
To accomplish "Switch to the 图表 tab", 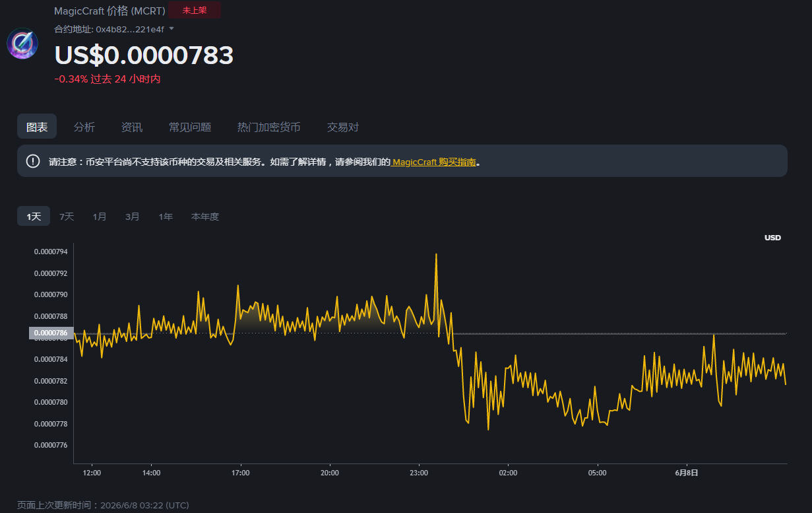I will [37, 127].
